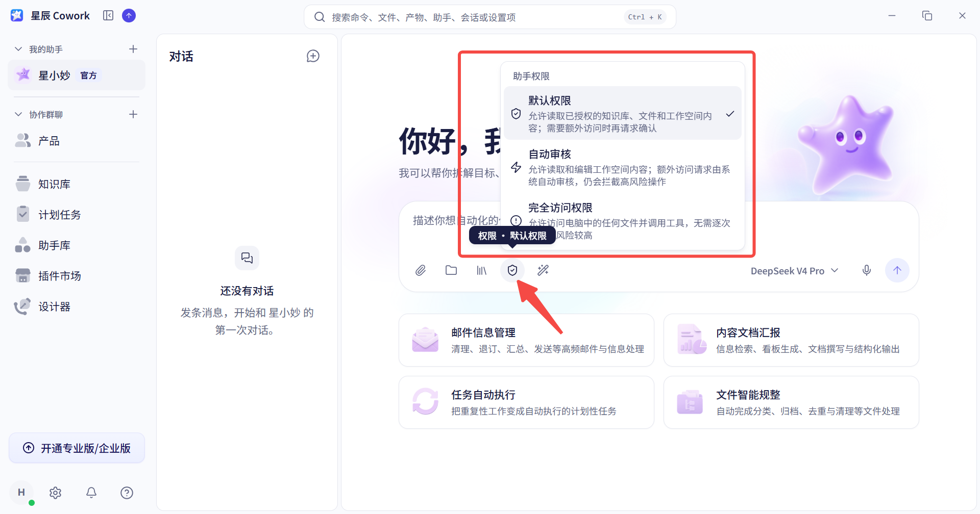Viewport: 980px width, 514px height.
Task: Select the 星小妙 assistant
Action: tap(77, 75)
